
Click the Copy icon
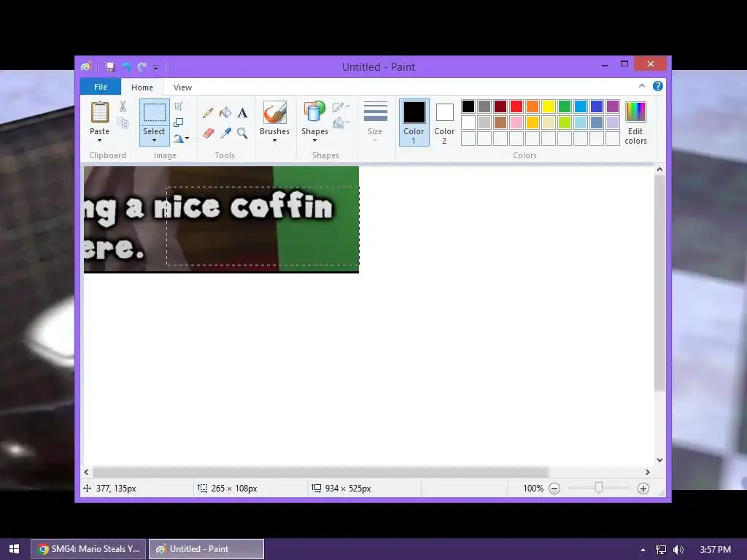[123, 122]
